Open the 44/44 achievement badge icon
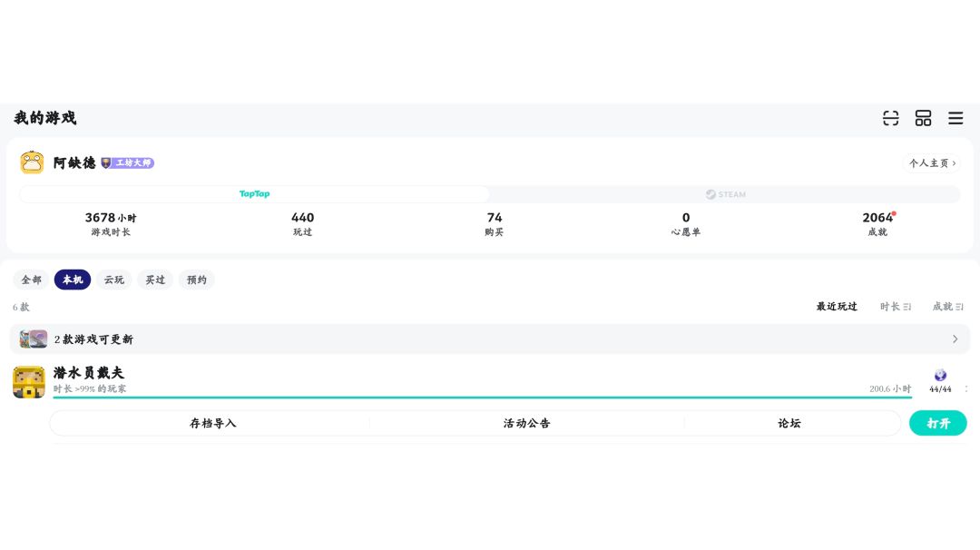 point(940,375)
